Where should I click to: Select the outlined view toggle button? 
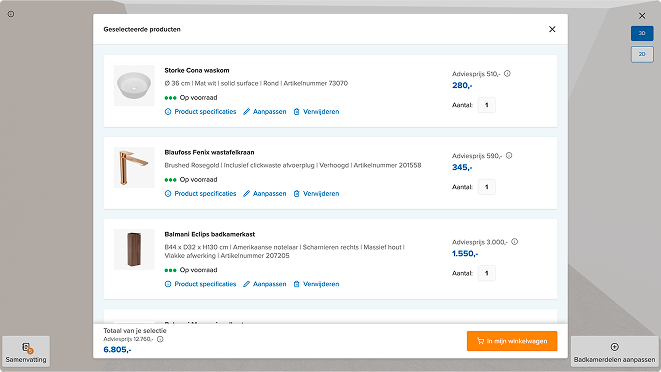tap(642, 54)
